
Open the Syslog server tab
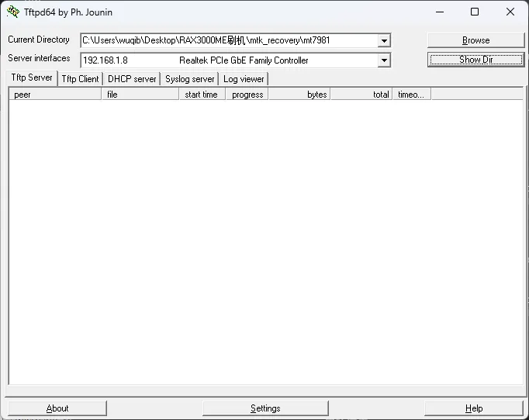pyautogui.click(x=189, y=79)
